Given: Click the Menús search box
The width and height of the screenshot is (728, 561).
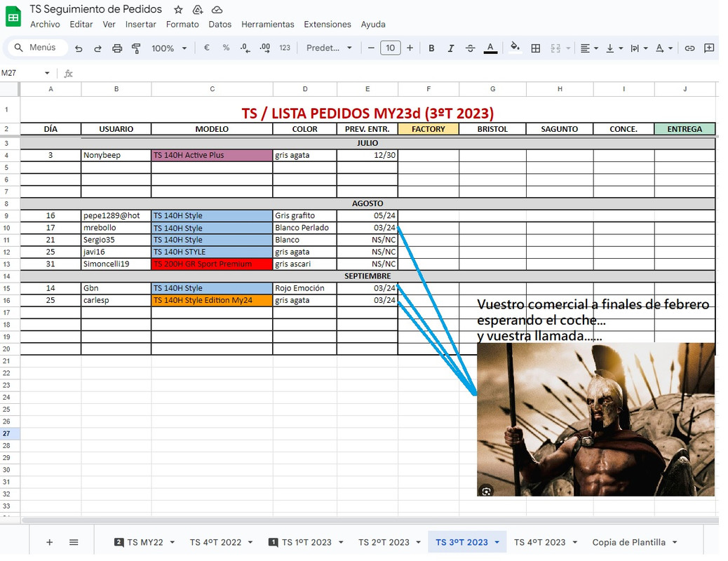Looking at the screenshot, I should pos(38,48).
